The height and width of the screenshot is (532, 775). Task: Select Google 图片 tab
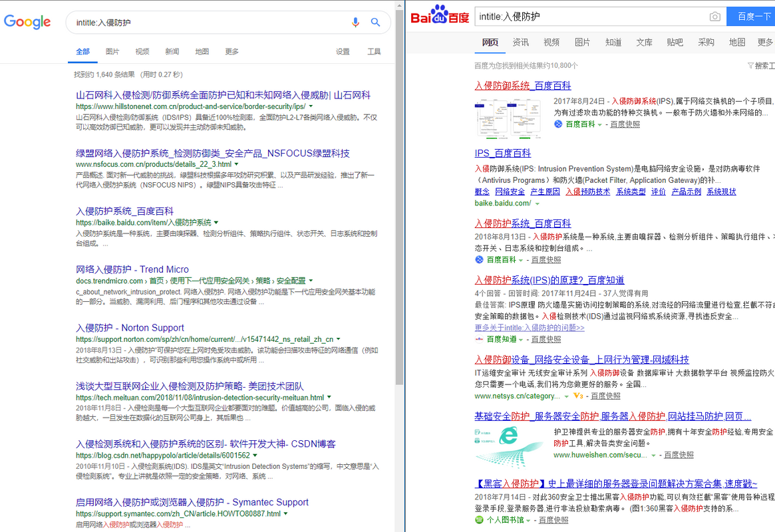click(112, 51)
